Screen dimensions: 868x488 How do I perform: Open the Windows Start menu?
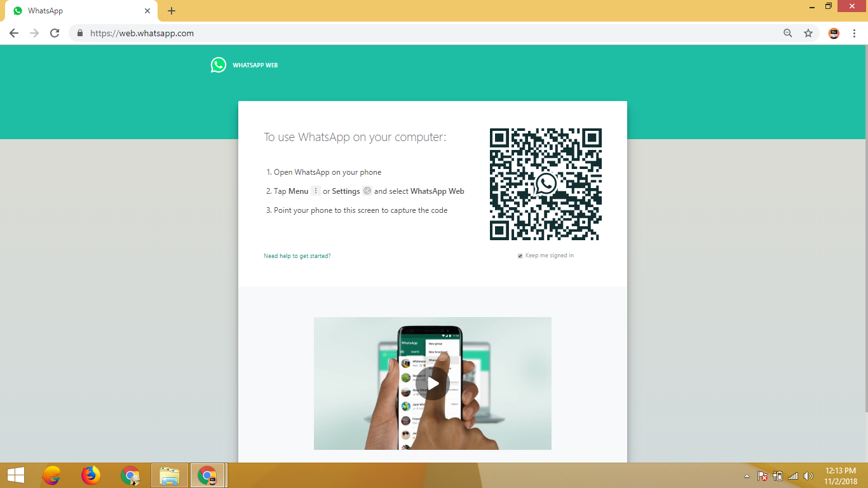click(x=16, y=475)
